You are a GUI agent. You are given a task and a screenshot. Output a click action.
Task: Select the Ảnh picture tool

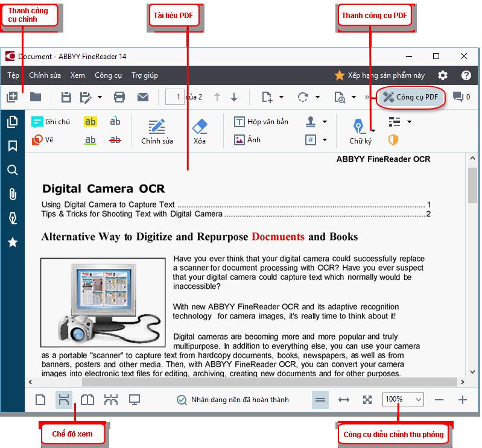247,140
